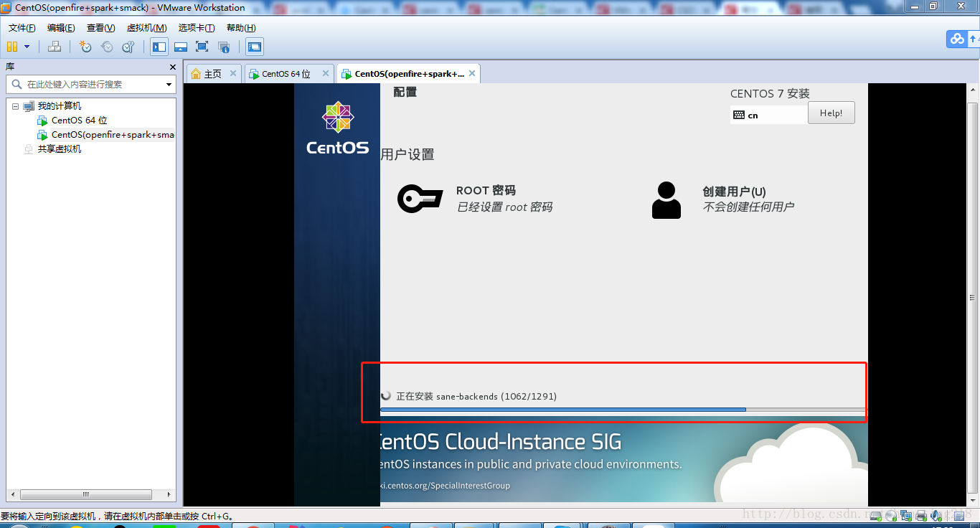Close the 主页 tab
This screenshot has width=980, height=528.
(x=233, y=73)
